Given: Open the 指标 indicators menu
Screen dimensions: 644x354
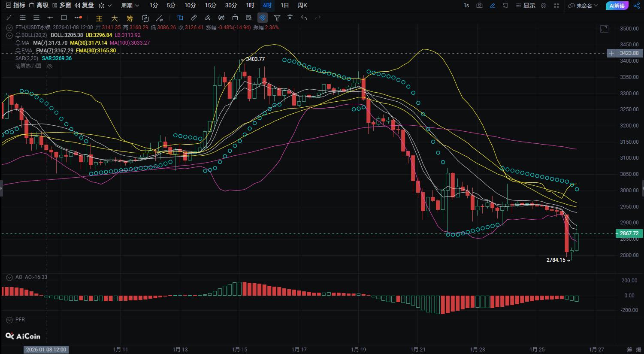Looking at the screenshot, I should (x=15, y=6).
